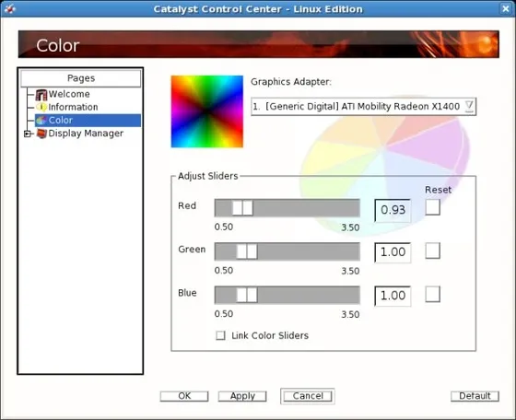The width and height of the screenshot is (516, 420).
Task: Tick the Blue Reset checkbox
Action: click(x=432, y=294)
